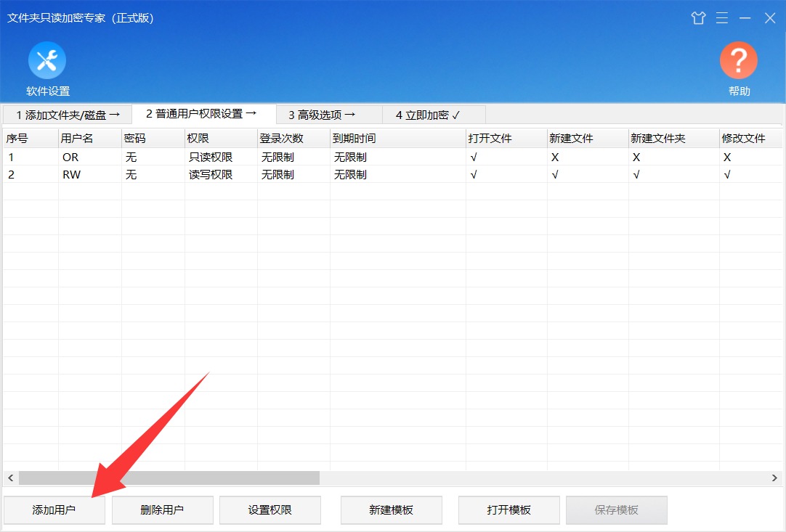Switch to the 1 添加文件夹/磁盘 tab
The height and width of the screenshot is (532, 786).
coord(68,115)
